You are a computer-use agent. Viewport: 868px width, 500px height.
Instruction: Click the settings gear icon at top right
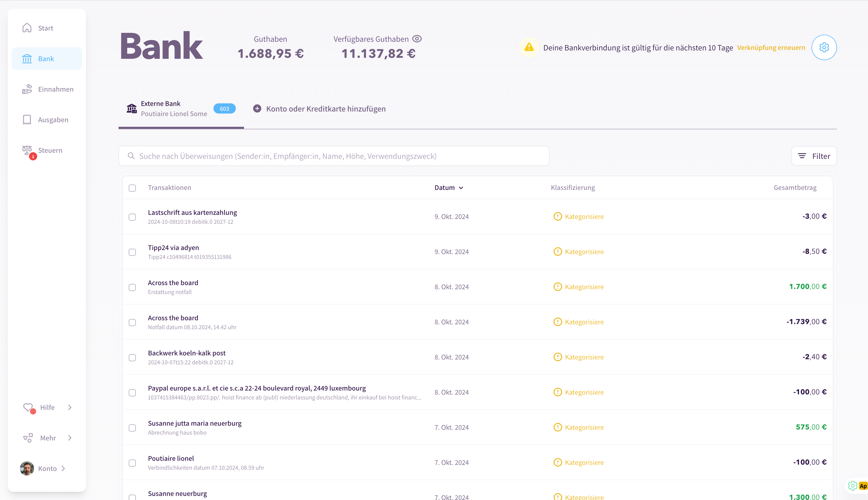coord(824,47)
